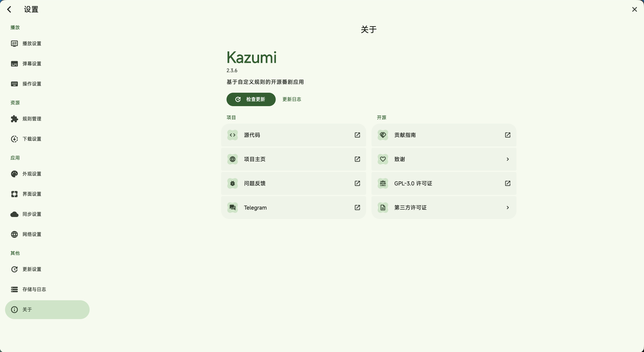Click the 更新设置 refresh icon
Image resolution: width=644 pixels, height=352 pixels.
click(x=14, y=269)
